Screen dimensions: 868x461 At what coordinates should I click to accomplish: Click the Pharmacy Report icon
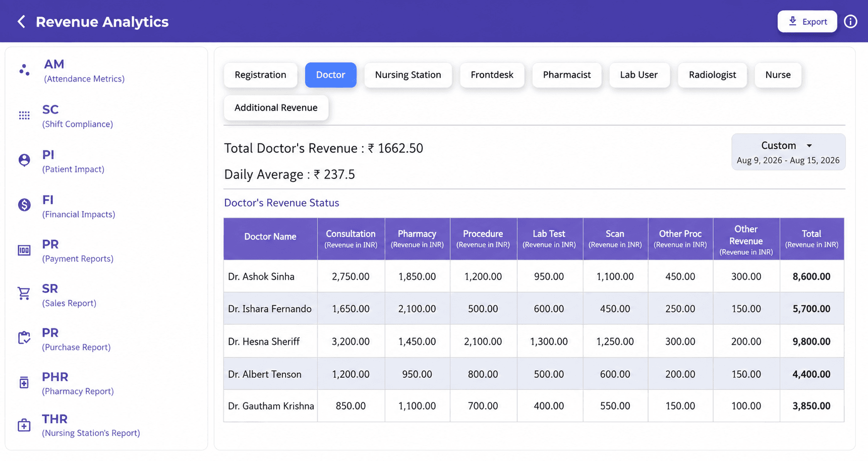(x=24, y=382)
